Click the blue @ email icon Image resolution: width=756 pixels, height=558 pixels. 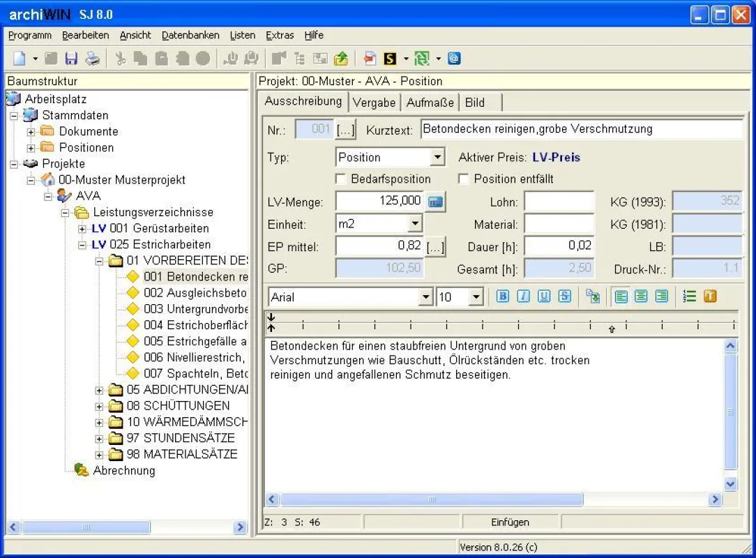[454, 59]
